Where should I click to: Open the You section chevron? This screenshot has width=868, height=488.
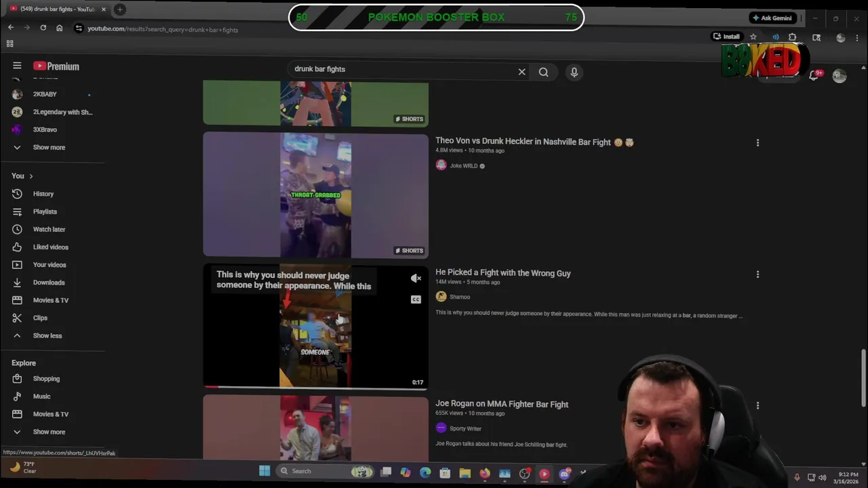[31, 176]
